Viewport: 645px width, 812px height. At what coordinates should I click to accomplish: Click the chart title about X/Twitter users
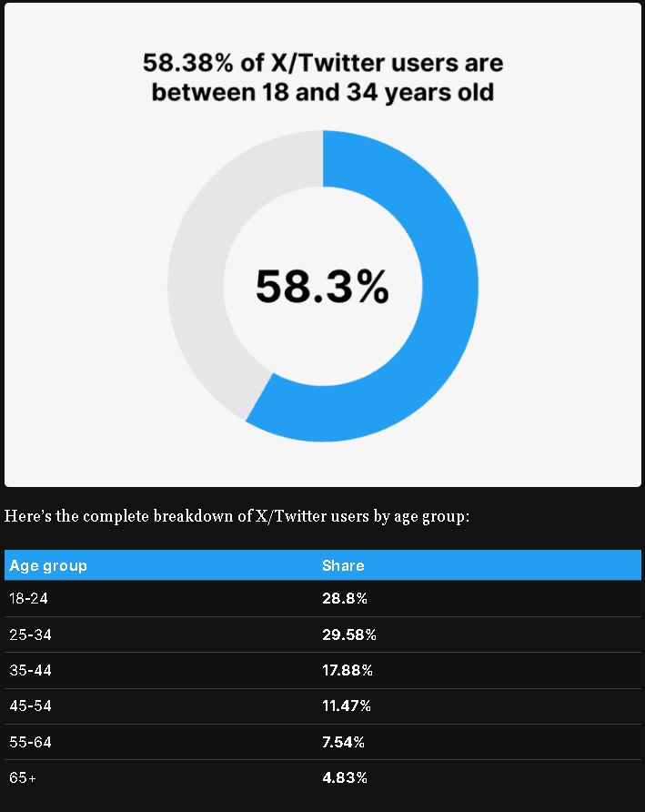[x=323, y=63]
